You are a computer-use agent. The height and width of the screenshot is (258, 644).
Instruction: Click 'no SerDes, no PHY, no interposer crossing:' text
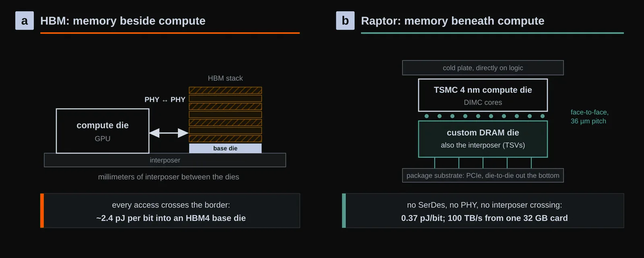(x=485, y=205)
